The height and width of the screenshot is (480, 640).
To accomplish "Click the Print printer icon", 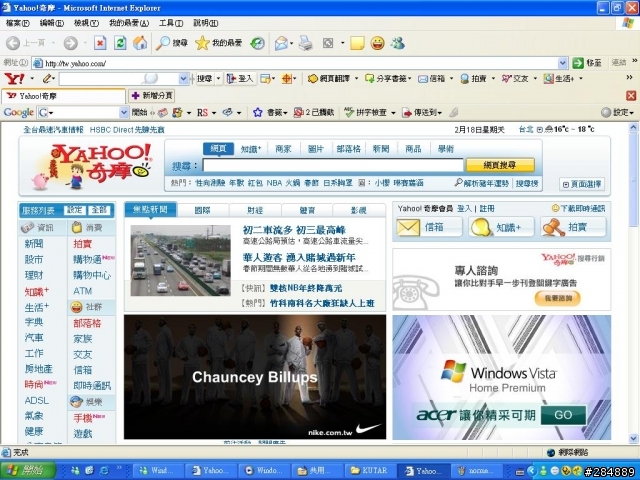I will coord(305,43).
